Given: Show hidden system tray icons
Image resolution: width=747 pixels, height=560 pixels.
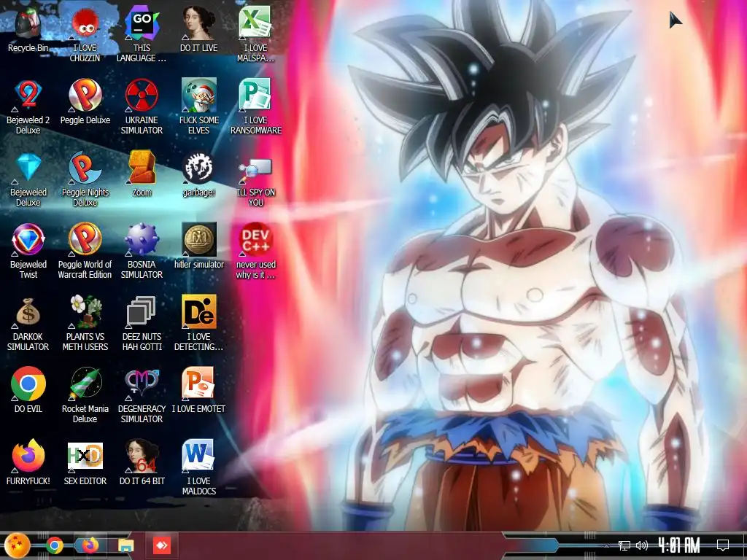Looking at the screenshot, I should click(x=606, y=545).
